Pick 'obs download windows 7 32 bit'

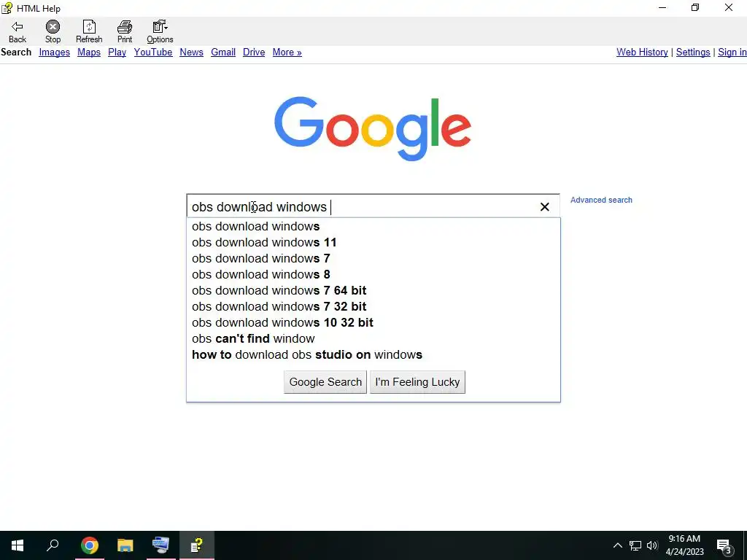click(x=373, y=307)
